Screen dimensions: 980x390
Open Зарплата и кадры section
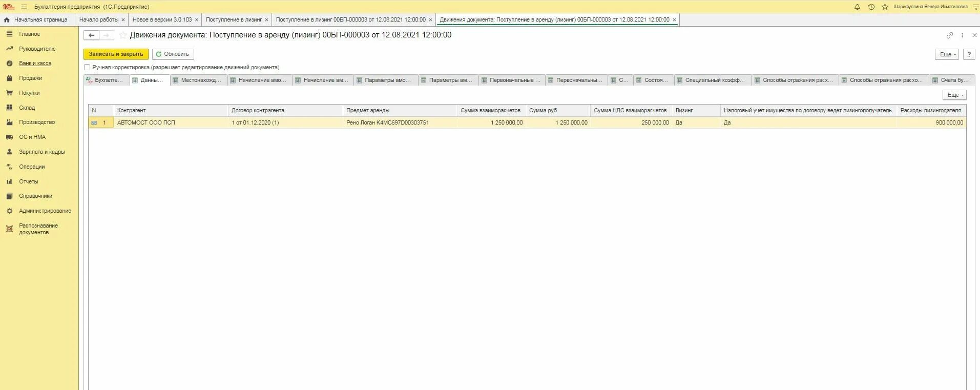click(x=41, y=152)
